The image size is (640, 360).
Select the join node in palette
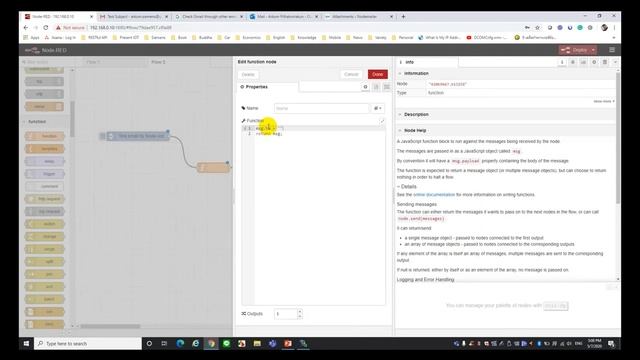44,274
